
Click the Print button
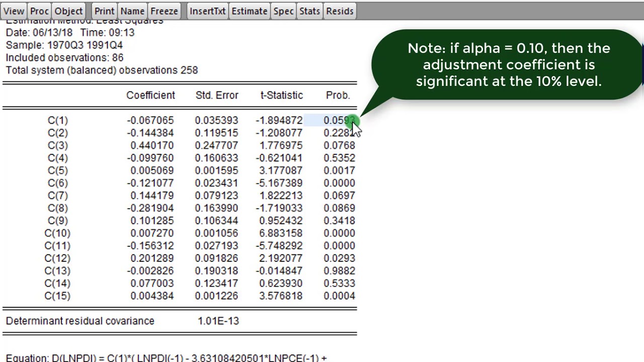(x=105, y=11)
